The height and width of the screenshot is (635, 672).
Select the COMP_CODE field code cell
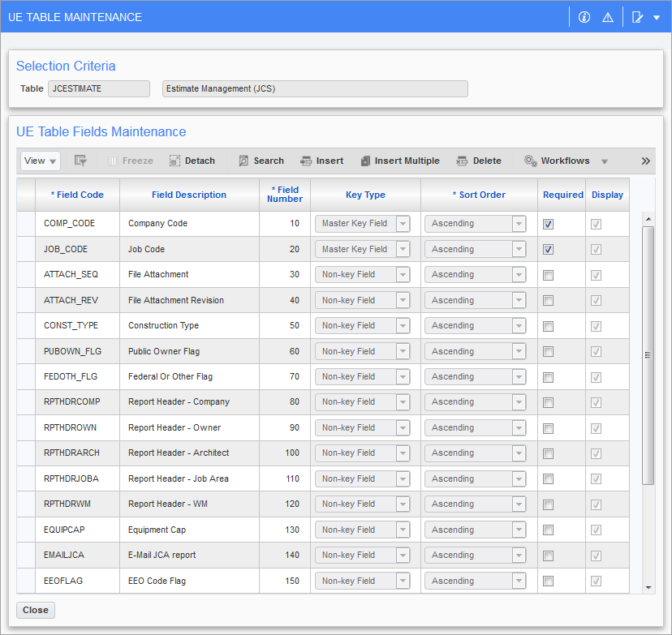coord(78,224)
